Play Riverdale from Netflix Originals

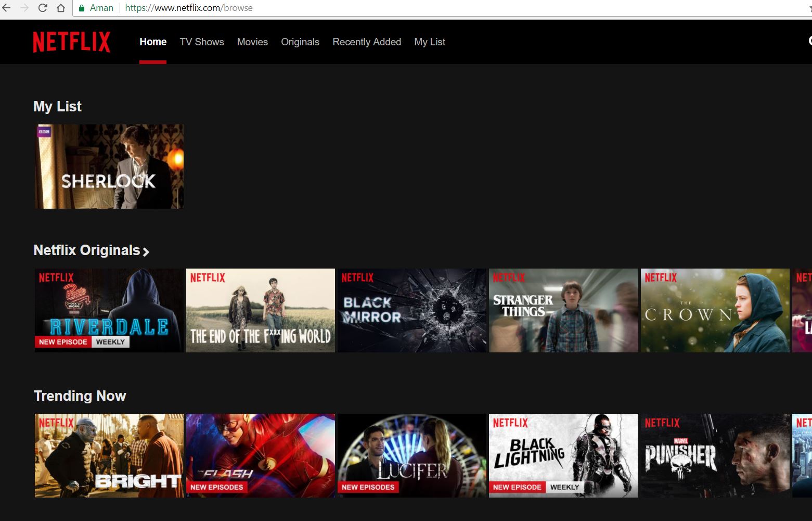coord(109,310)
